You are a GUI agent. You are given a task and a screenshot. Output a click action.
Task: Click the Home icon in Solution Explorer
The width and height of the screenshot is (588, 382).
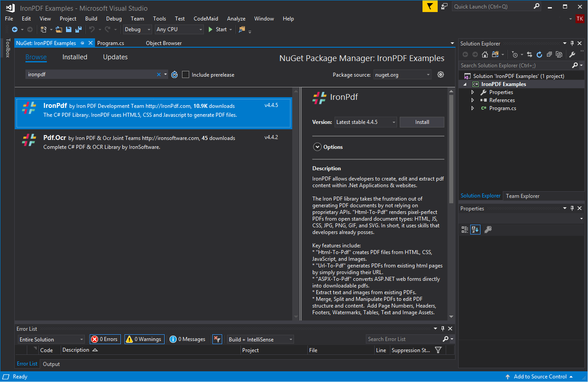[x=484, y=54]
